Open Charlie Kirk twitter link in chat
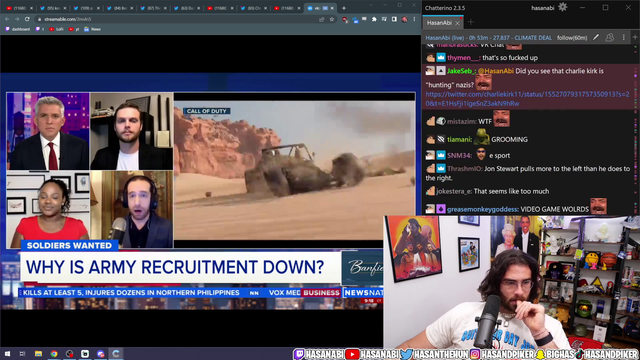Viewport: 640px width, 360px height. [527, 99]
